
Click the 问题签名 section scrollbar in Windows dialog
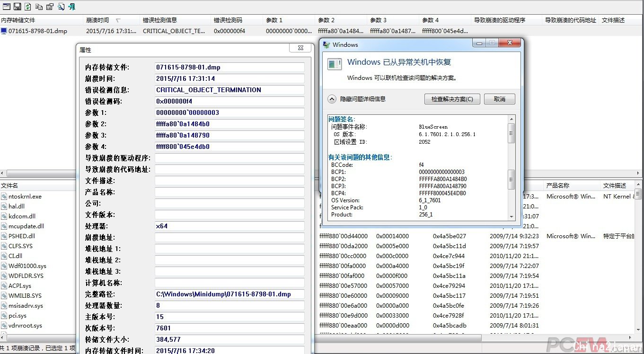coord(511,133)
